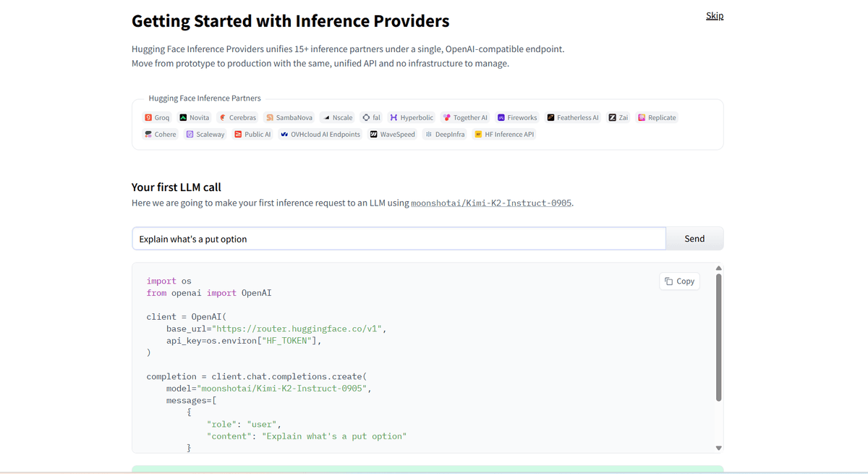Click the Featherless AI label text
The image size is (868, 474).
pos(578,117)
